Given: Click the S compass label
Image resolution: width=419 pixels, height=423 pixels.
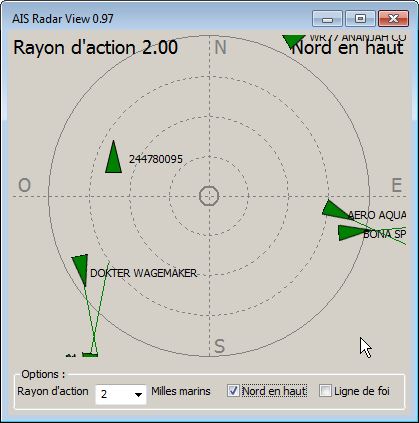Looking at the screenshot, I should 219,346.
